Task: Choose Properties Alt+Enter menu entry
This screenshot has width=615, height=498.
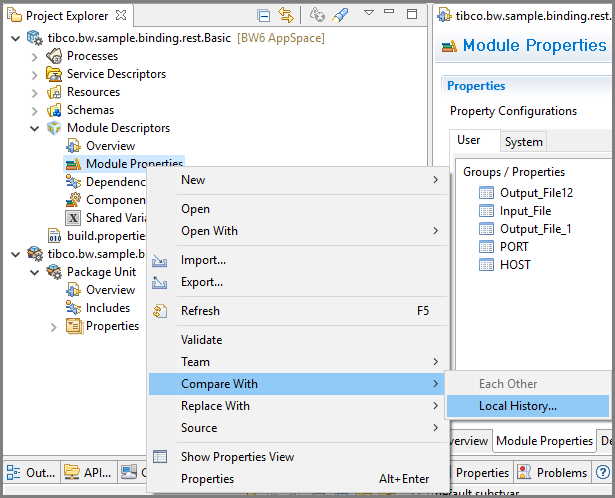Action: point(298,479)
